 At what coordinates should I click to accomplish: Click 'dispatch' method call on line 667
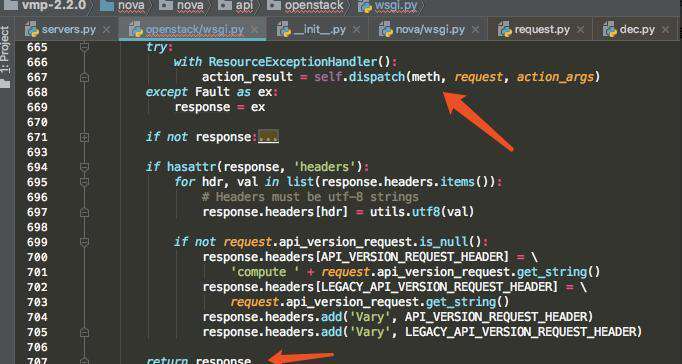coord(378,77)
